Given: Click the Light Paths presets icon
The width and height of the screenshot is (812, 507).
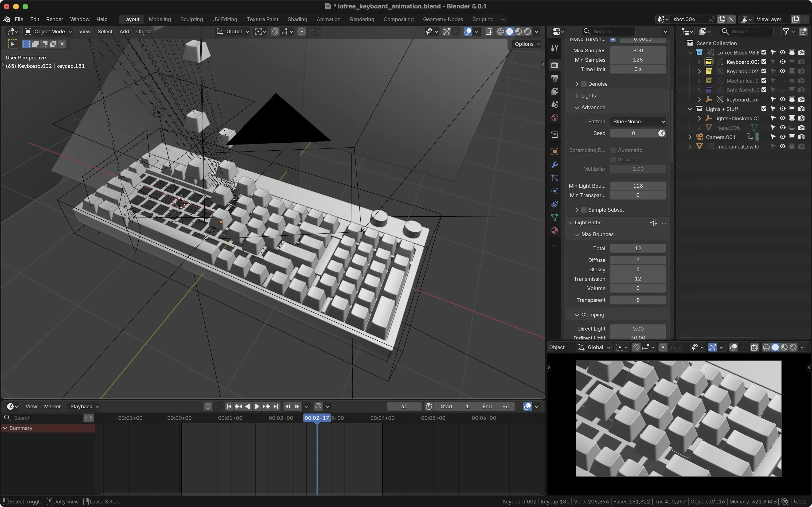Looking at the screenshot, I should coord(653,223).
